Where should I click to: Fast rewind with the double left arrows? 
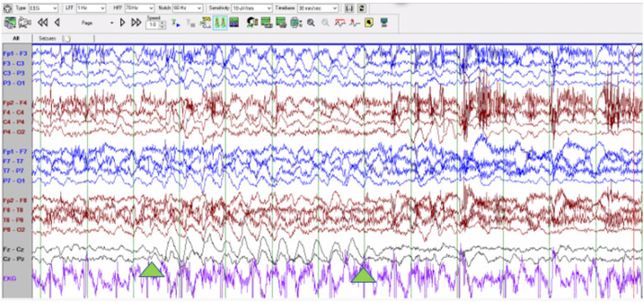tap(43, 23)
